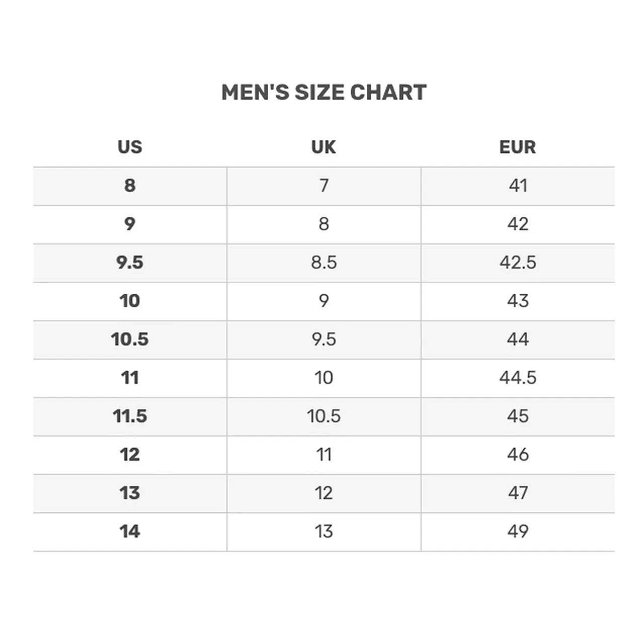Click US size 13 cell

(x=130, y=494)
